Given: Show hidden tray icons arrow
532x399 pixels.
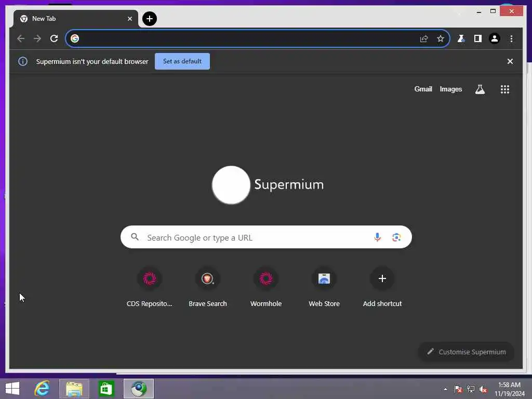Looking at the screenshot, I should pos(445,389).
